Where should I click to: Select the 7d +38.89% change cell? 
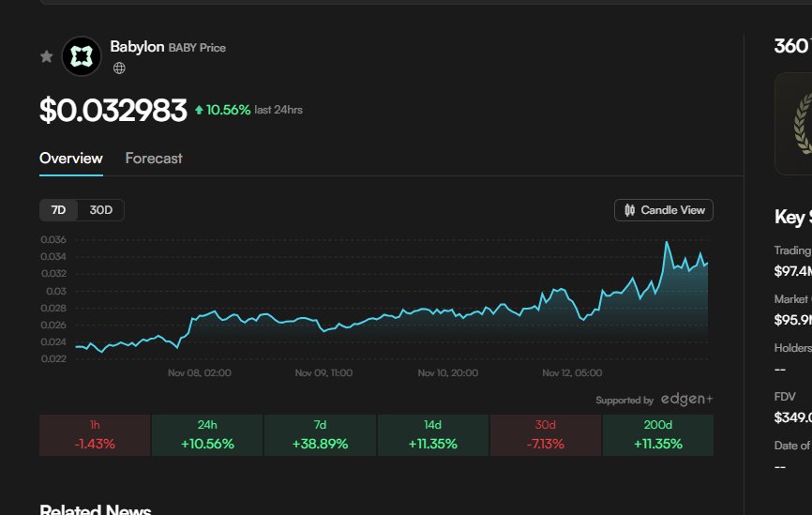tap(320, 435)
